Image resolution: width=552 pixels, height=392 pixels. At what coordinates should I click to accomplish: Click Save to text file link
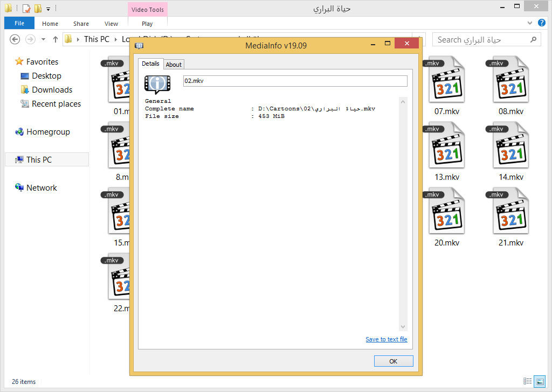pyautogui.click(x=386, y=339)
